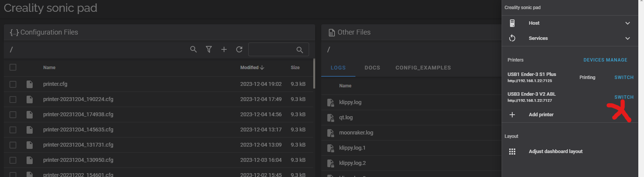Click the Name header in Other Files
644x177 pixels.
coord(345,86)
